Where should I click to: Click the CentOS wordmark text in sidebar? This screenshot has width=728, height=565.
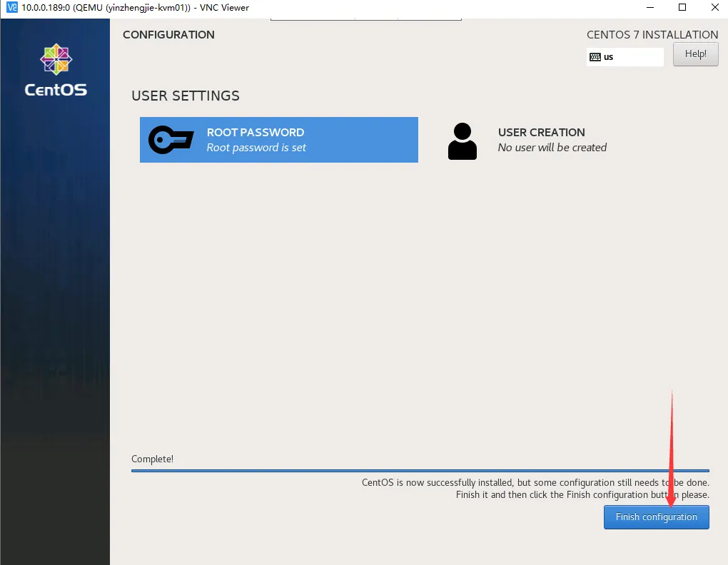coord(56,89)
